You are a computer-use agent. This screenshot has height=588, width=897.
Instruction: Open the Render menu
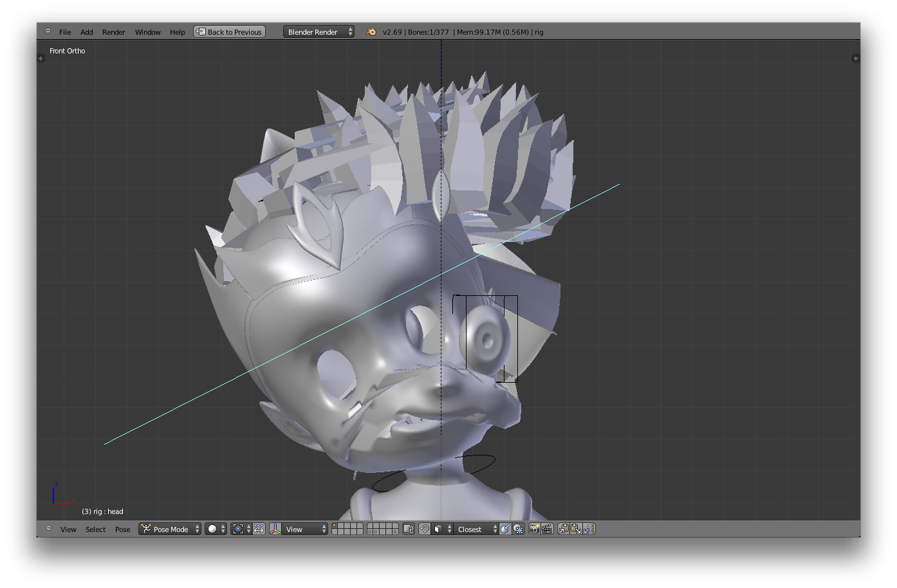coord(114,32)
